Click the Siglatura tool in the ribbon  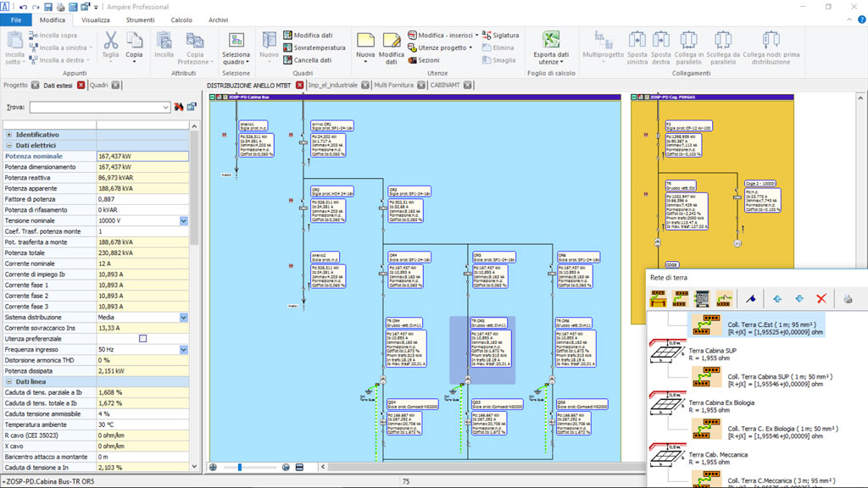pyautogui.click(x=500, y=36)
